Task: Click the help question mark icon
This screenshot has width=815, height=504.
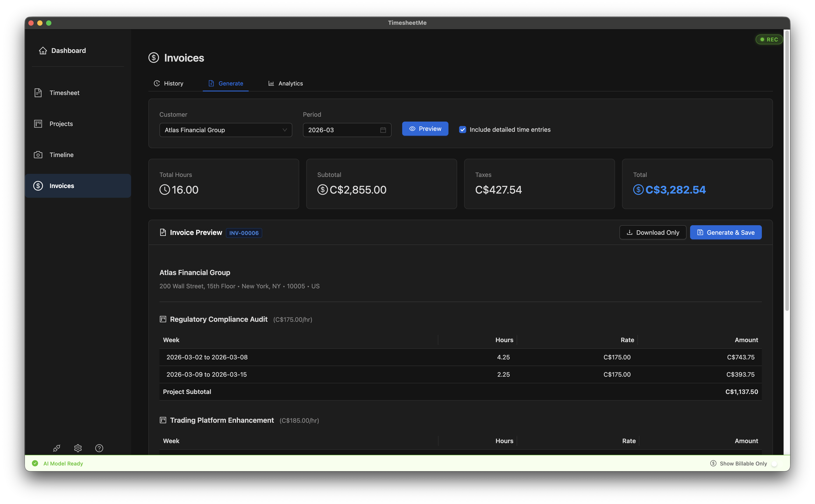Action: tap(99, 448)
